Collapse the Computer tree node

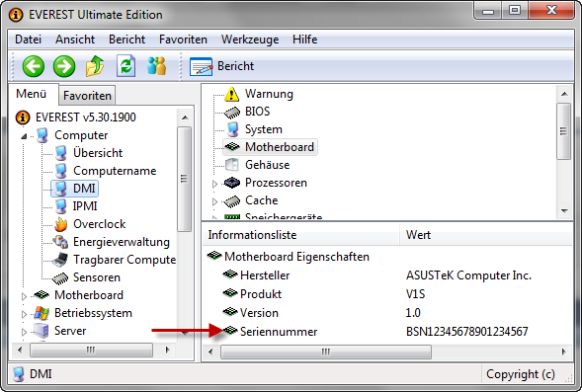click(24, 136)
